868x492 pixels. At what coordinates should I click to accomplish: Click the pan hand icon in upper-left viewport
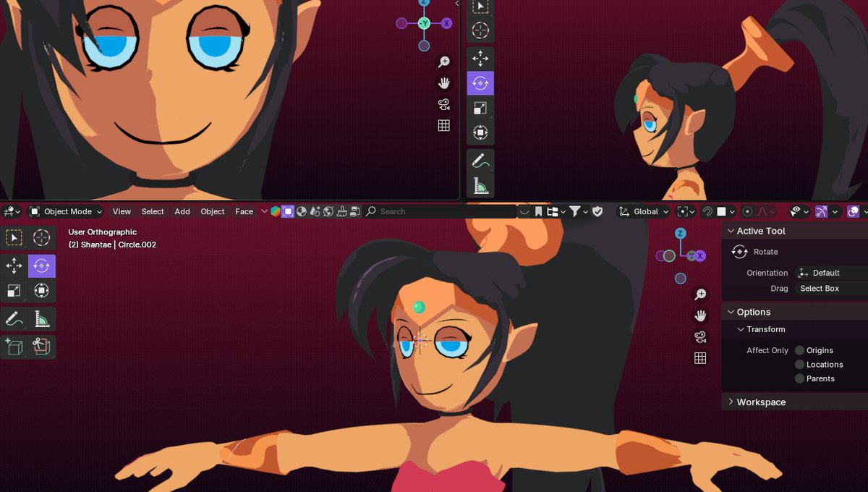point(444,83)
